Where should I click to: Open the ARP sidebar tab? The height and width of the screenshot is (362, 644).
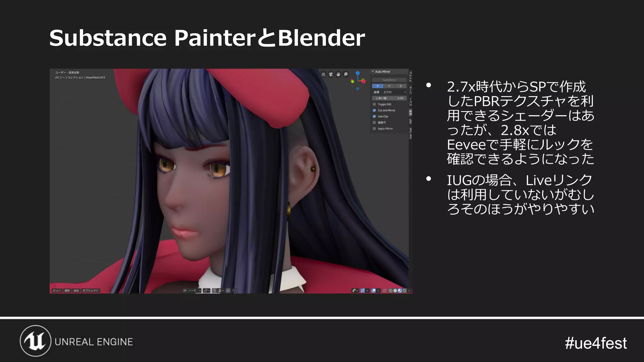pyautogui.click(x=410, y=121)
